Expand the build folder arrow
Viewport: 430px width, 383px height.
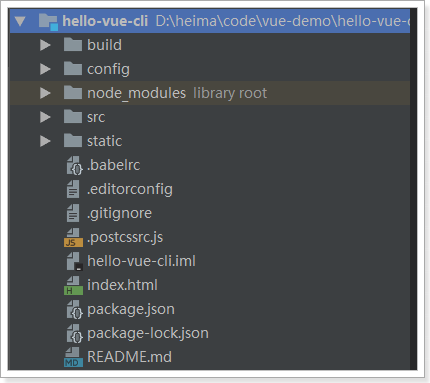click(45, 45)
